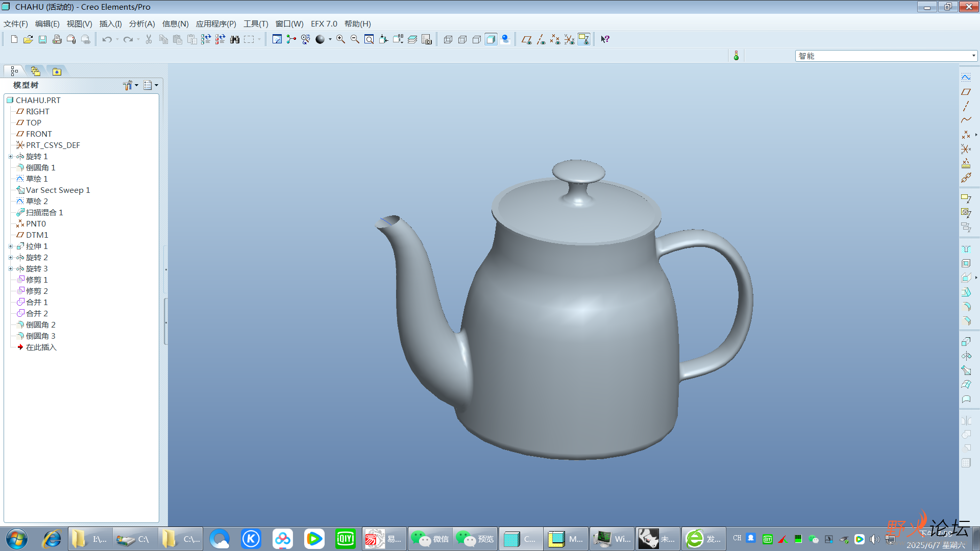Open the 编辑(E) menu

(x=47, y=24)
